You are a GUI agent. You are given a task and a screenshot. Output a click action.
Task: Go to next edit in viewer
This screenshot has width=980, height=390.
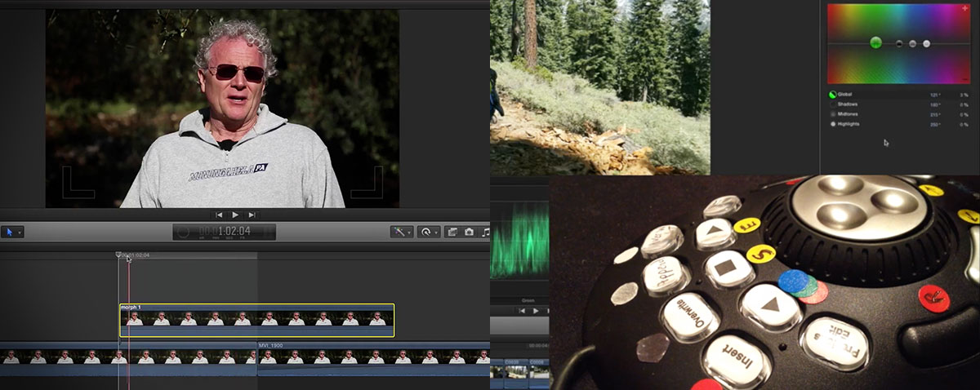pyautogui.click(x=252, y=215)
